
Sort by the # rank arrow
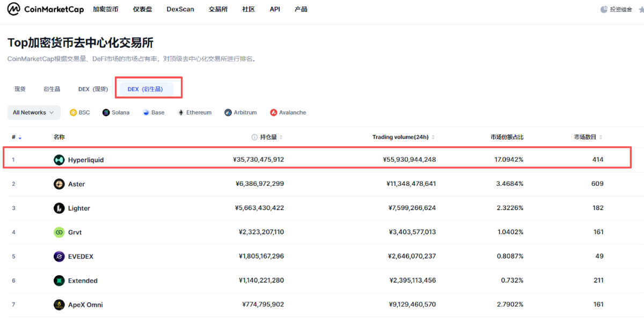[x=20, y=138]
